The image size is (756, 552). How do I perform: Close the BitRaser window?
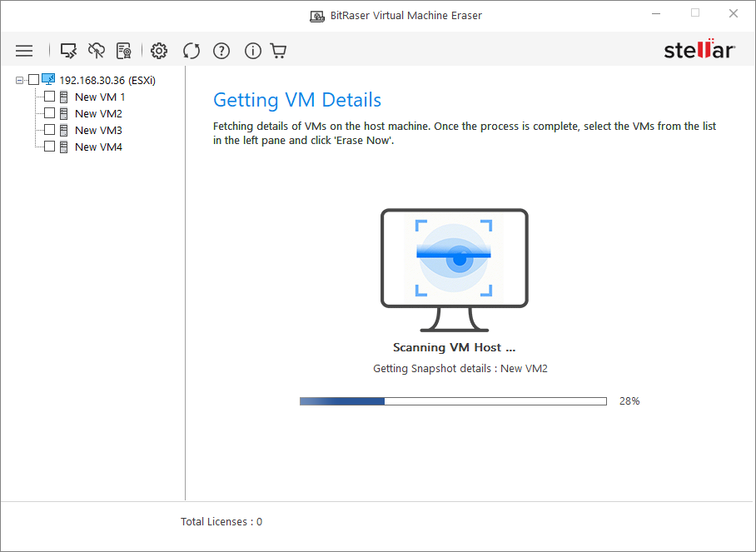(734, 14)
